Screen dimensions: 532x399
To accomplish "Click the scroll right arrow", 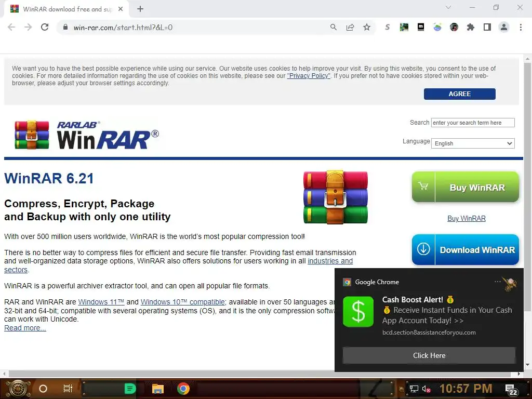I will tap(519, 374).
